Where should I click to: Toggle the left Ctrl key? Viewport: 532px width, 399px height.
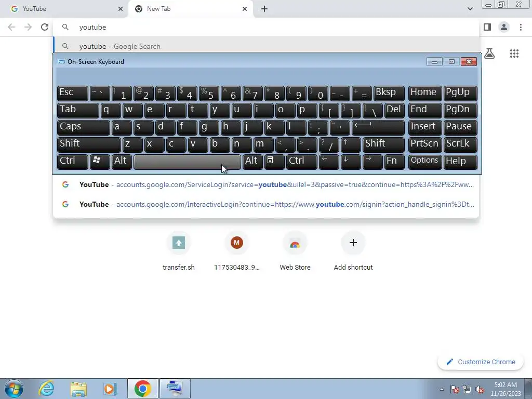[73, 162]
